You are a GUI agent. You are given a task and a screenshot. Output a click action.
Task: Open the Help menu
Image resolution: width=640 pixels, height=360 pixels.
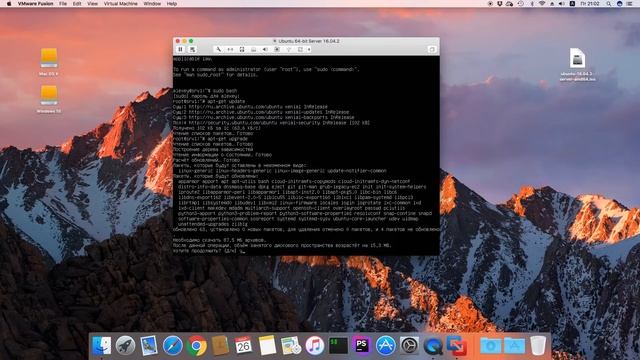click(172, 4)
